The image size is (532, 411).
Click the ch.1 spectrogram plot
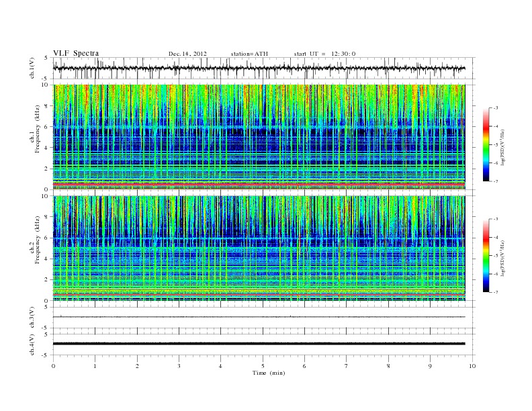click(259, 137)
